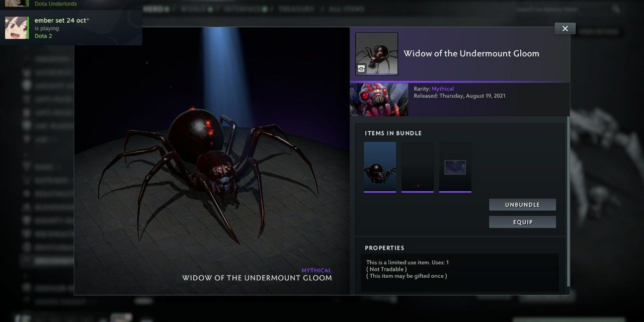
Task: Click 'Dota 2' in the friend notification
Action: pos(43,36)
